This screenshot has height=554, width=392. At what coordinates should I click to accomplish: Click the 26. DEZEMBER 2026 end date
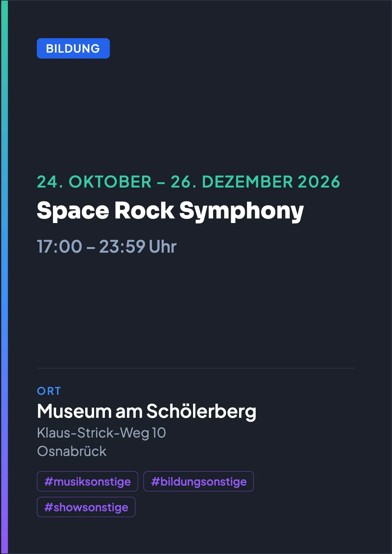point(256,182)
